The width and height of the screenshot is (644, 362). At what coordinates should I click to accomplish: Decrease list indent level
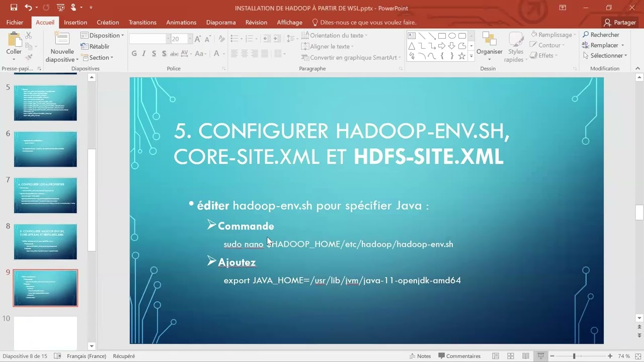267,39
